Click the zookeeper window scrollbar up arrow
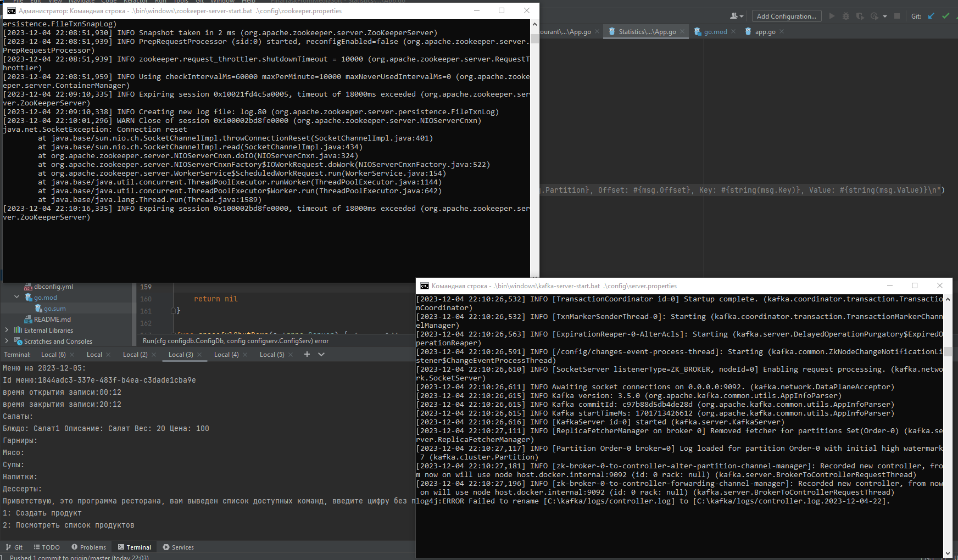The image size is (958, 560). point(534,24)
